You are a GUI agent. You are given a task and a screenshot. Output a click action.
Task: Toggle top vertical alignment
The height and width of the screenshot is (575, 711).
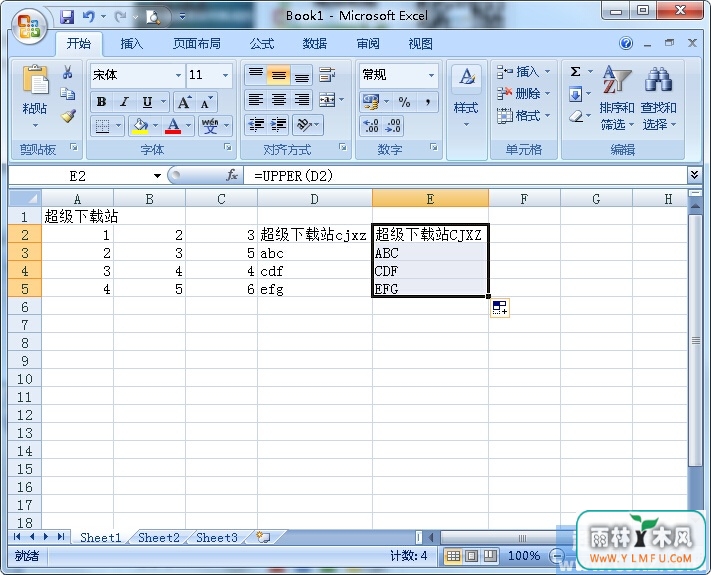tap(256, 75)
